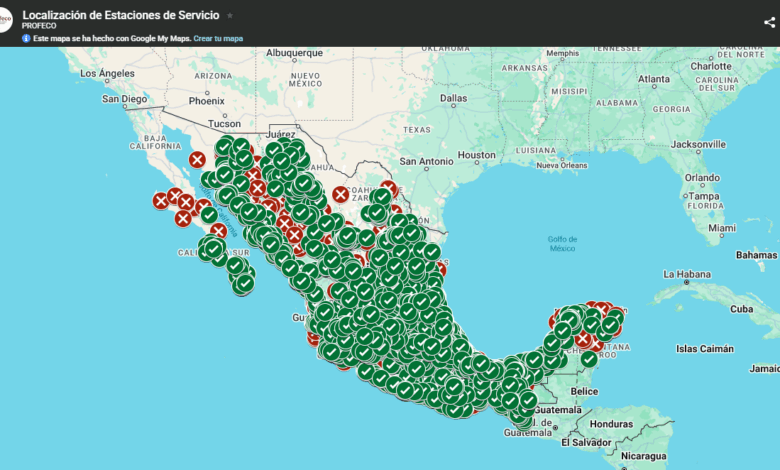Click the PROFECO logo in header
Image resolution: width=780 pixels, height=470 pixels.
coord(5,20)
